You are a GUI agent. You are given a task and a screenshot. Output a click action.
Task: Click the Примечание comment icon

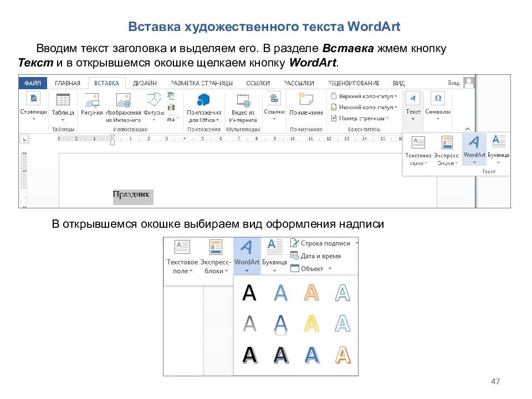tap(306, 105)
